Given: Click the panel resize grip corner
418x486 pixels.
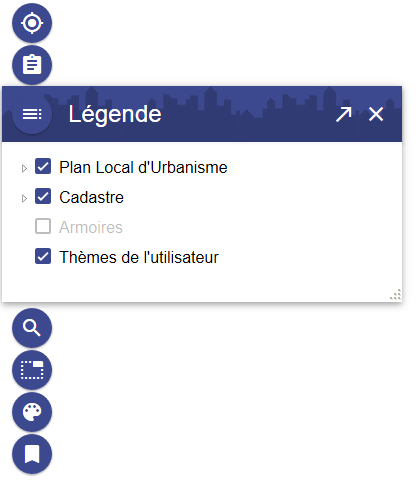Looking at the screenshot, I should (396, 295).
